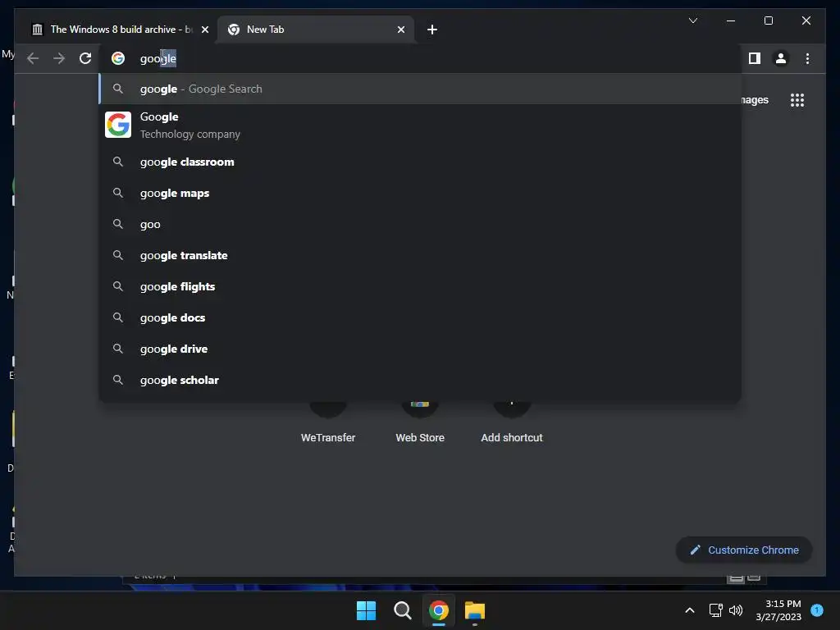Click the browser back arrow
Image resolution: width=840 pixels, height=630 pixels.
click(x=33, y=58)
